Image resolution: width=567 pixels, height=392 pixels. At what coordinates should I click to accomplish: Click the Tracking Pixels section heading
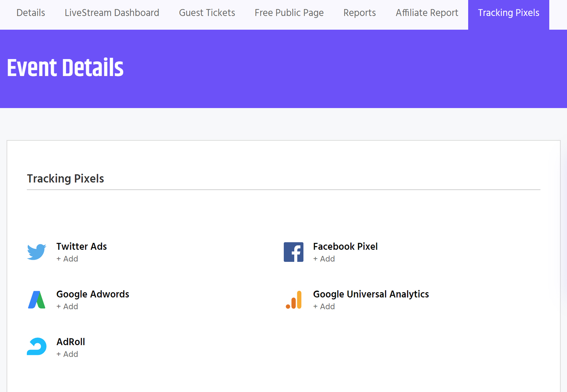click(66, 178)
